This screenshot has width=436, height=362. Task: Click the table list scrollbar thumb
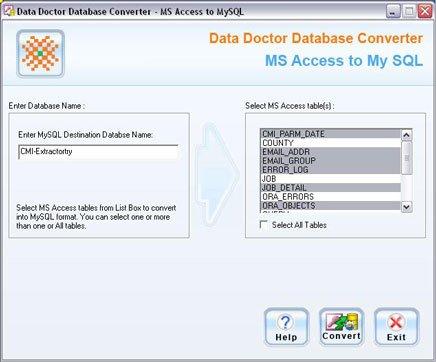point(407,158)
